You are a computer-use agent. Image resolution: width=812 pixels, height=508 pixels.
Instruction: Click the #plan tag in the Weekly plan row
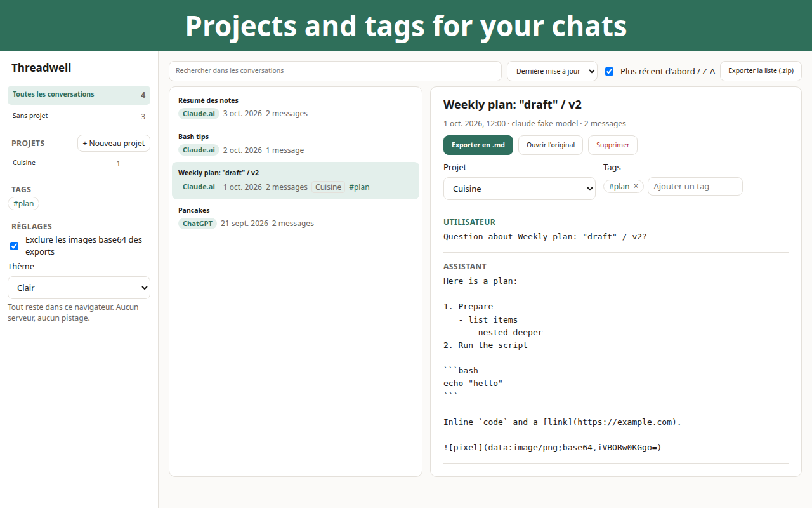click(359, 187)
